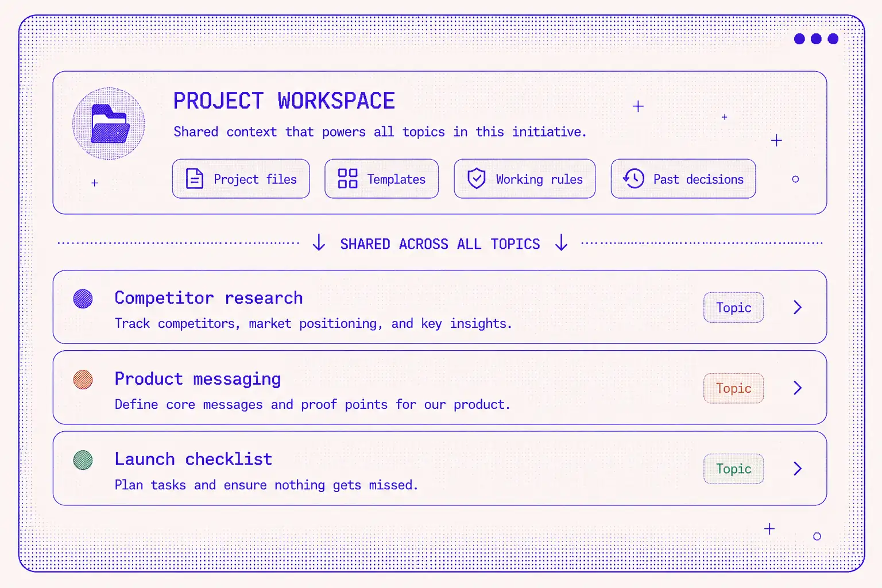The image size is (882, 588).
Task: Open the Templates button
Action: (x=381, y=179)
